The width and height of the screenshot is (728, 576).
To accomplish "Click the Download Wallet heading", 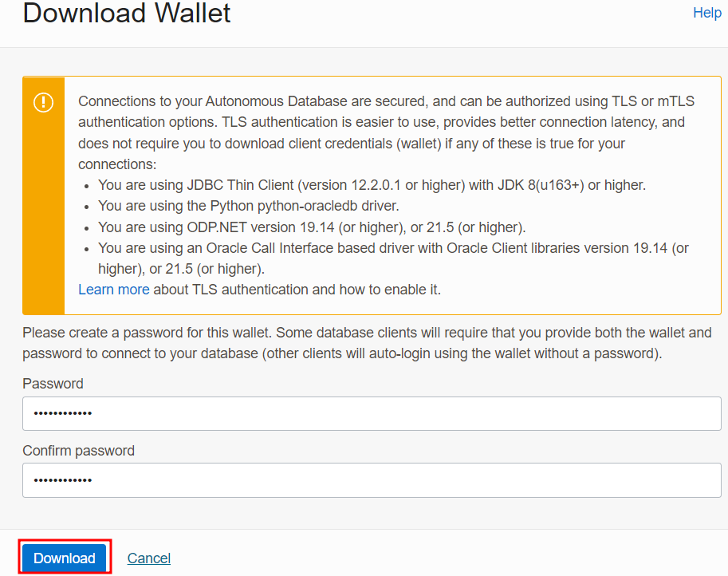I will [x=126, y=13].
